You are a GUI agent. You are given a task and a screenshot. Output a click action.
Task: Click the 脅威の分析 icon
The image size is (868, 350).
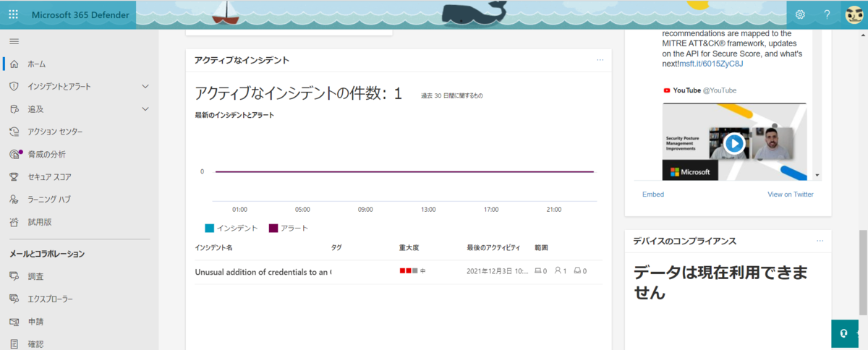pyautogui.click(x=14, y=154)
